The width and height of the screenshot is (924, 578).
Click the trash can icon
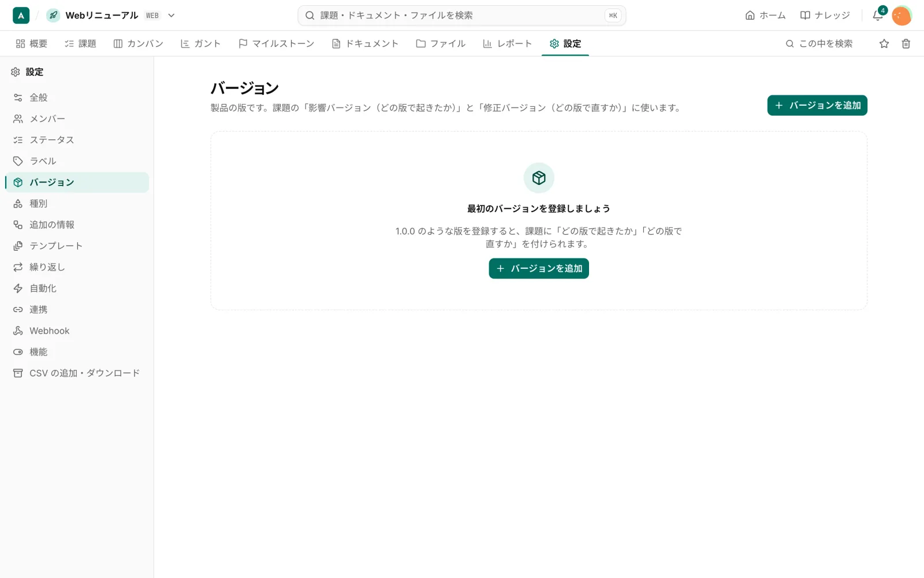[906, 43]
